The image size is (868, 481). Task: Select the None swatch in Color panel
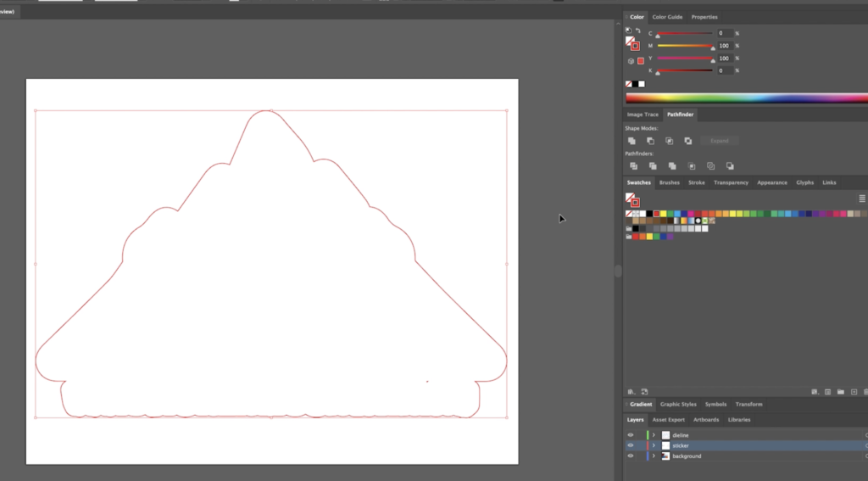point(628,84)
